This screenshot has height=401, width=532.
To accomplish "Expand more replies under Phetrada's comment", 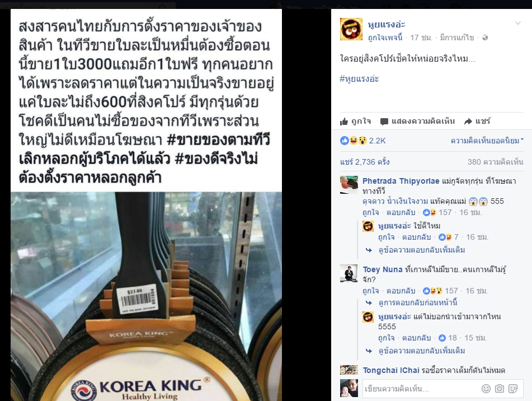I will click(422, 250).
